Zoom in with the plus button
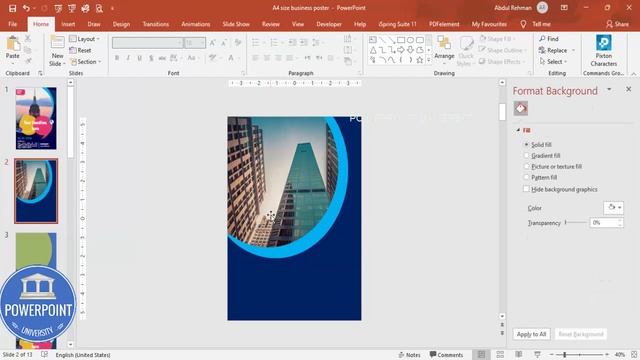Viewport: 640px width, 360px height. click(607, 354)
